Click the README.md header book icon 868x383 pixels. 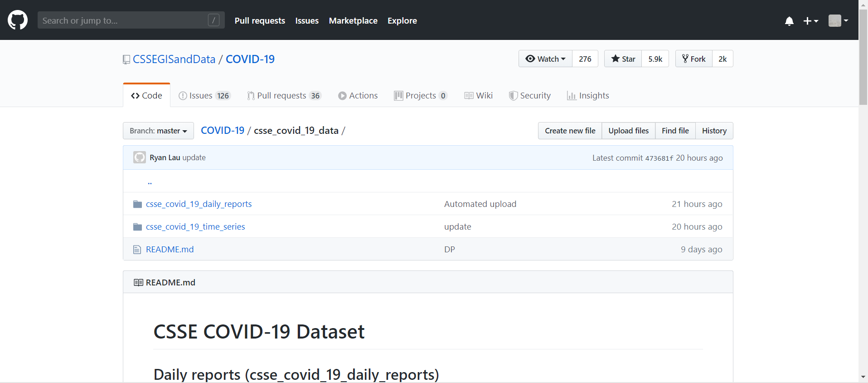(x=138, y=282)
